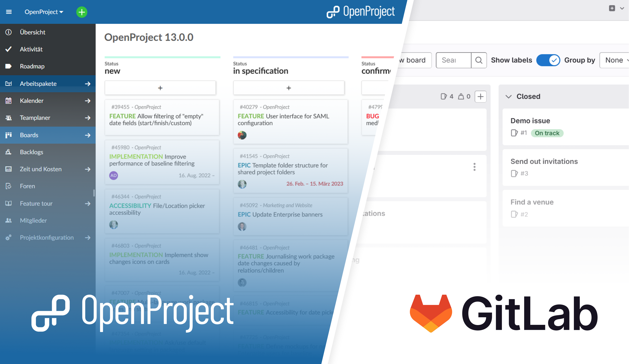This screenshot has height=364, width=629.
Task: Add new item in status new column
Action: pos(160,88)
